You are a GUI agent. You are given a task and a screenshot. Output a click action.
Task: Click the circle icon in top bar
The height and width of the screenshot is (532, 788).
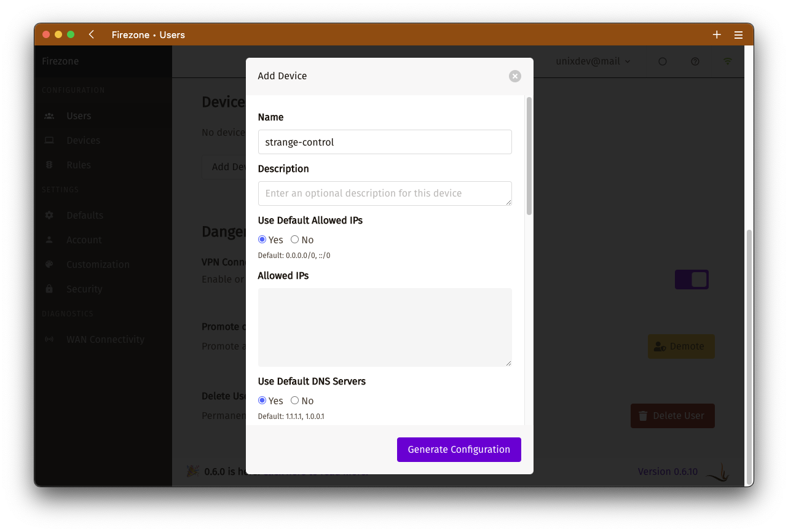coord(663,61)
